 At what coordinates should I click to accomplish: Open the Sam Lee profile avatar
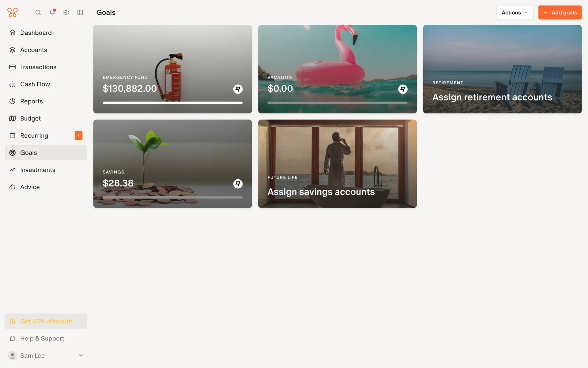[x=12, y=355]
